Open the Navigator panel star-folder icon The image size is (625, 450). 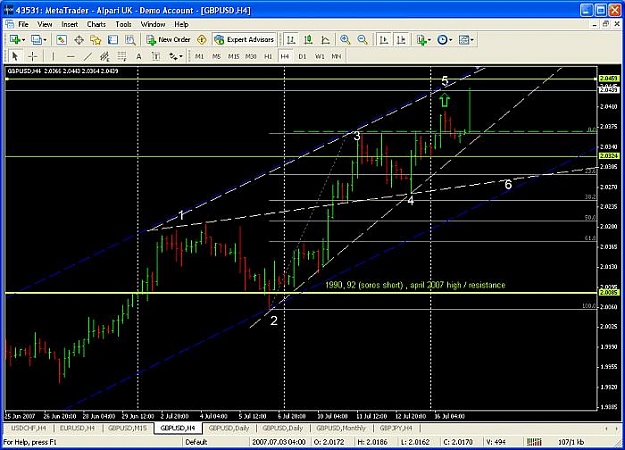pos(96,39)
